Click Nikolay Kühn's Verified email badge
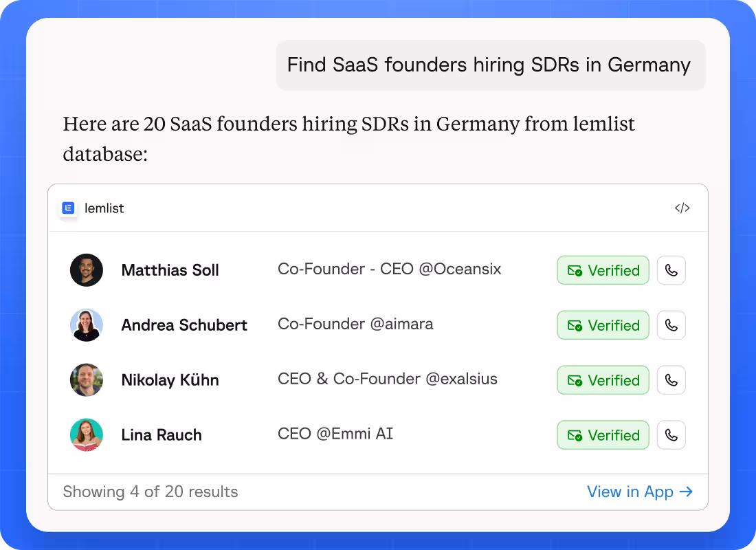 [603, 380]
